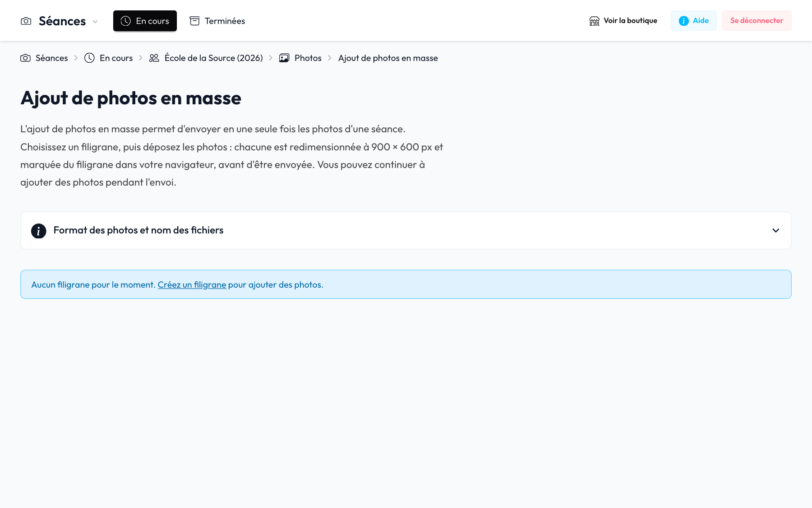Click the breadcrumb clock icon

pyautogui.click(x=89, y=58)
